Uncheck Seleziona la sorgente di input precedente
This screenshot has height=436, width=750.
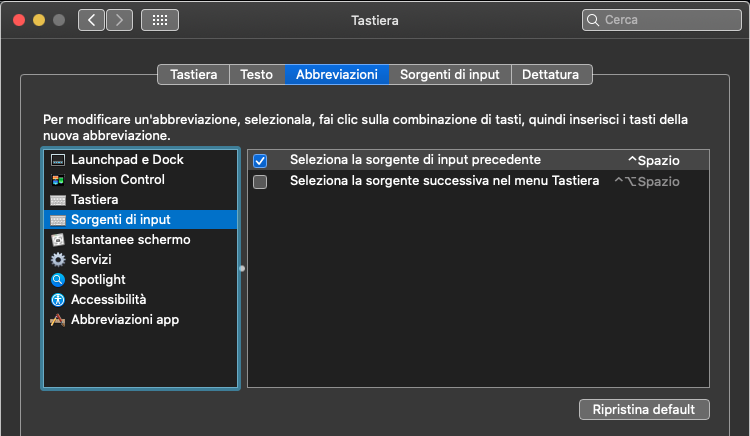tap(260, 161)
